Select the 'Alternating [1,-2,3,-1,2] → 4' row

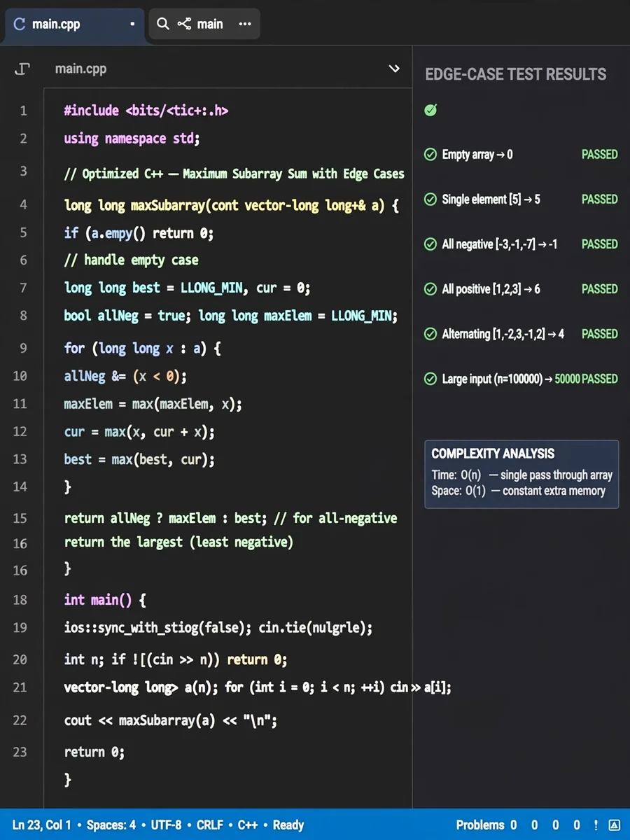pos(521,334)
